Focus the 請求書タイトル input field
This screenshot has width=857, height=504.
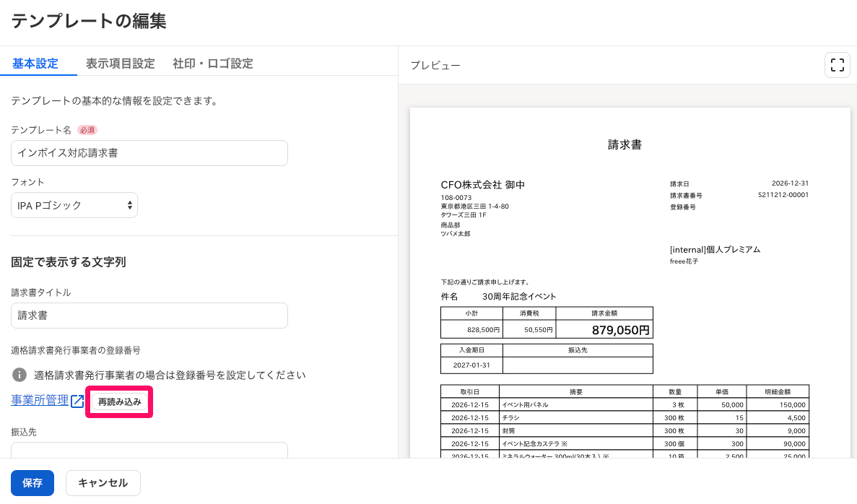pyautogui.click(x=149, y=316)
